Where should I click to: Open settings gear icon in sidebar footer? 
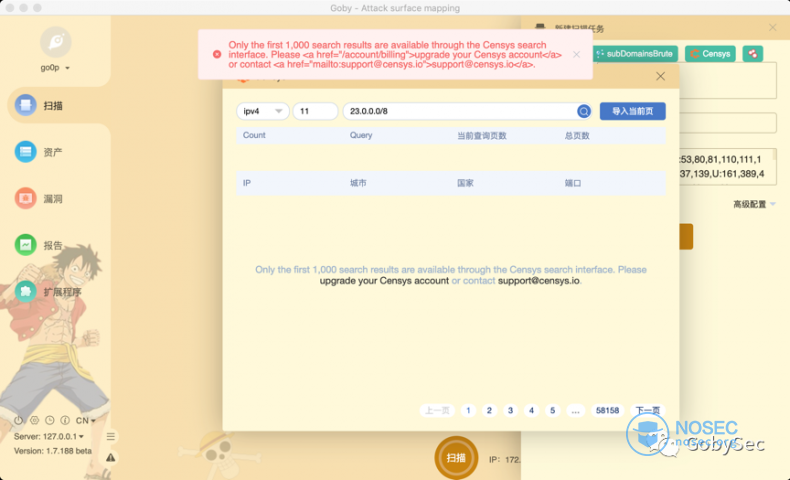point(34,420)
